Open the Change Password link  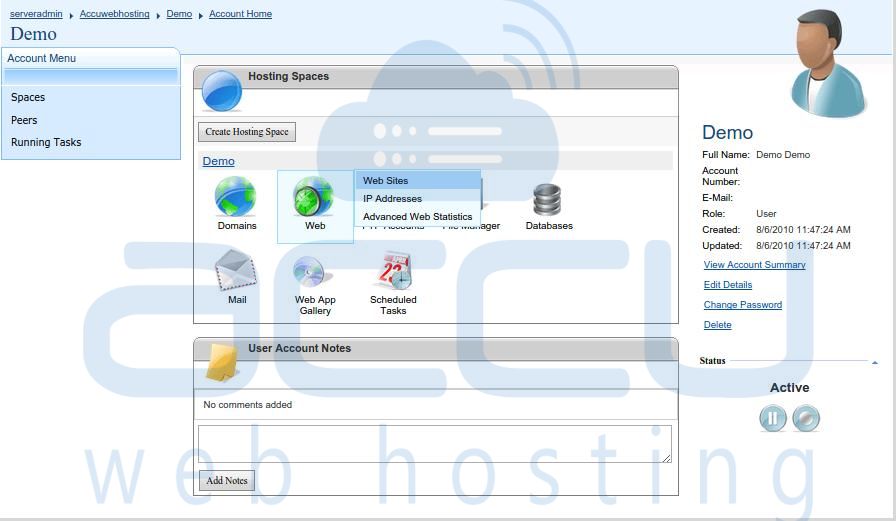click(x=743, y=304)
